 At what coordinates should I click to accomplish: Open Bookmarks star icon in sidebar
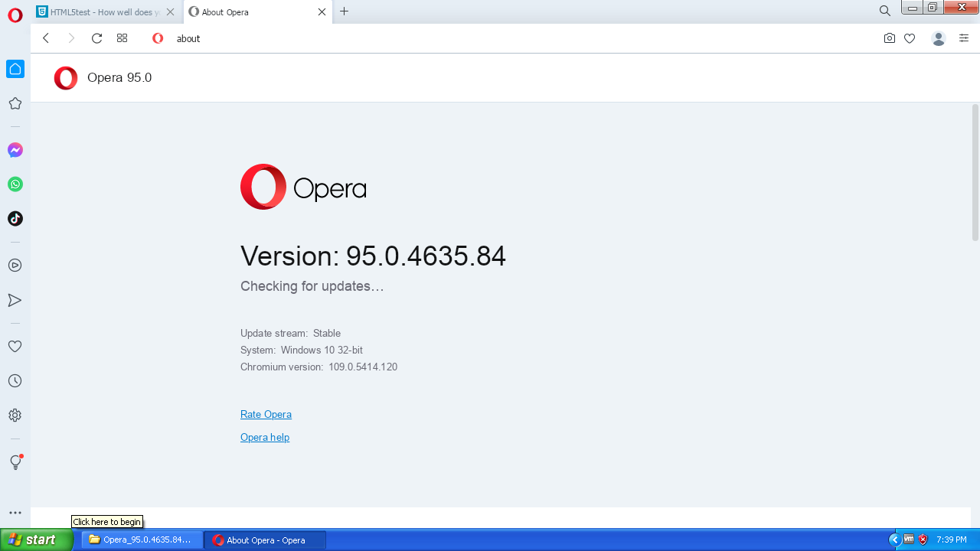[x=15, y=103]
